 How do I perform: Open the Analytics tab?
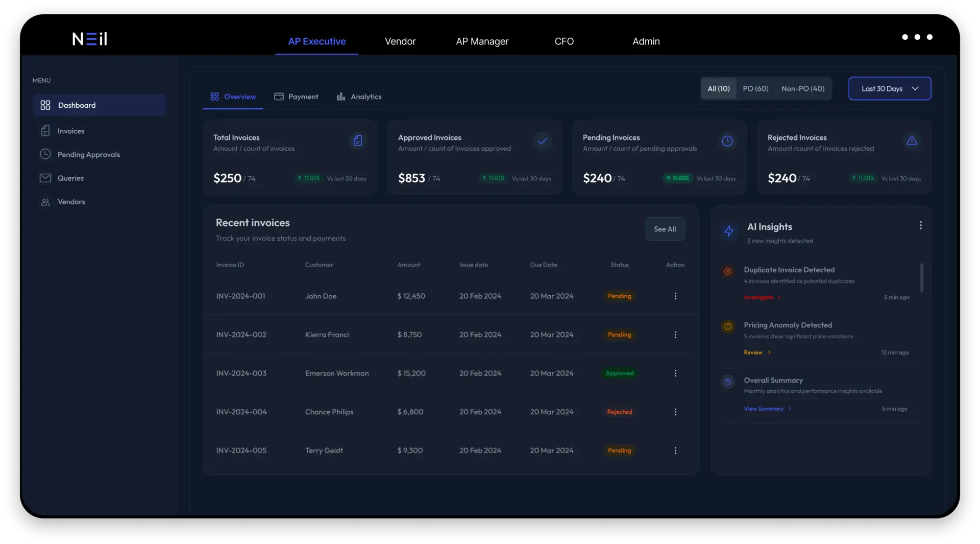point(359,97)
